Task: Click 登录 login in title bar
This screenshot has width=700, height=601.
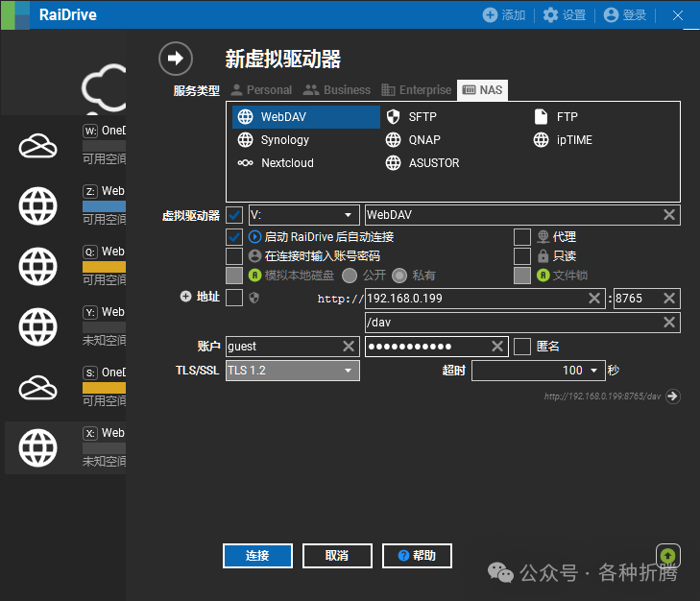Action: [x=624, y=15]
